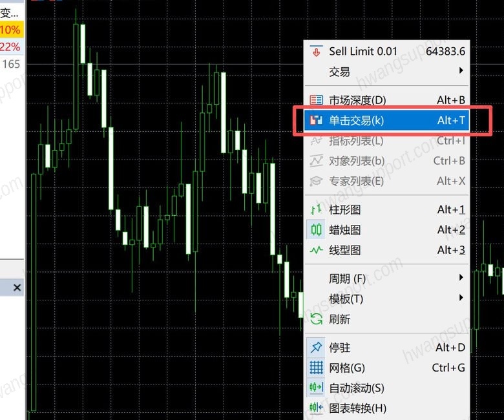Click the Alt+B shortcut beside 市场深度
Image resolution: width=504 pixels, height=420 pixels.
[451, 100]
